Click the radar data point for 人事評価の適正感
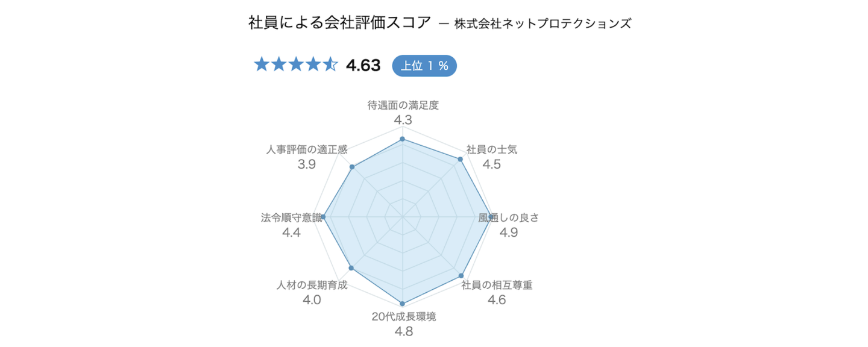The height and width of the screenshot is (347, 868). (x=352, y=167)
